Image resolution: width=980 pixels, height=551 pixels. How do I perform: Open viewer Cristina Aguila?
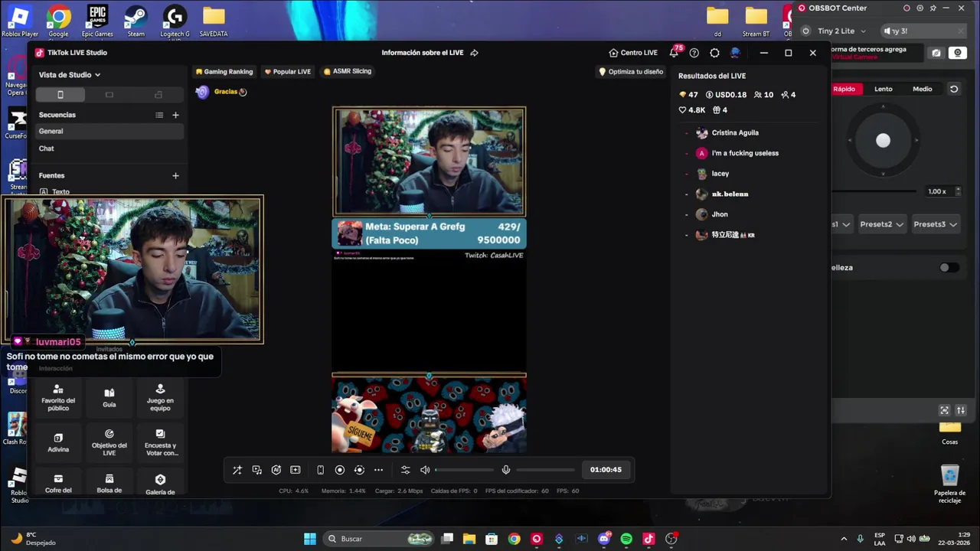pos(735,132)
